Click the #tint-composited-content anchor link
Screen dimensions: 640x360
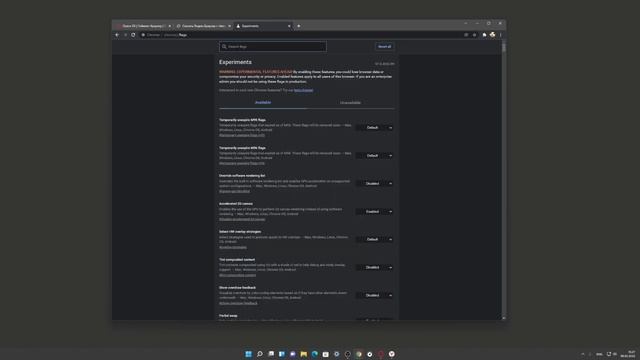pos(238,275)
